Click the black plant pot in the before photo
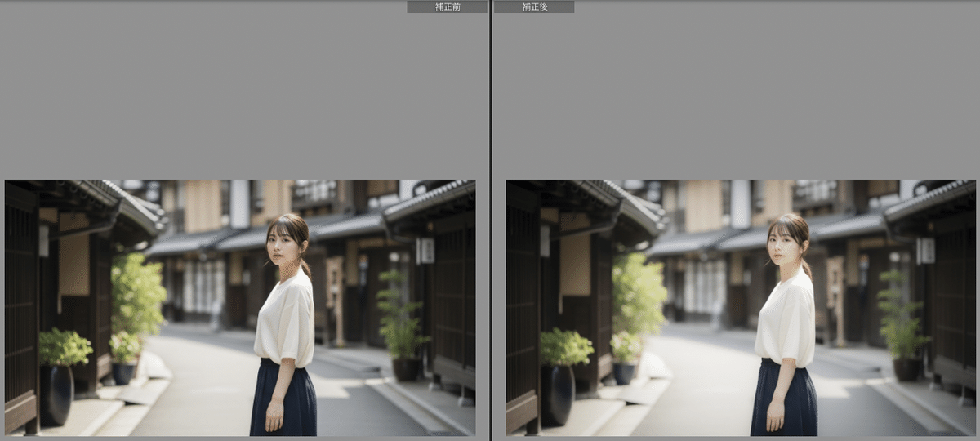The image size is (980, 441). 56,394
